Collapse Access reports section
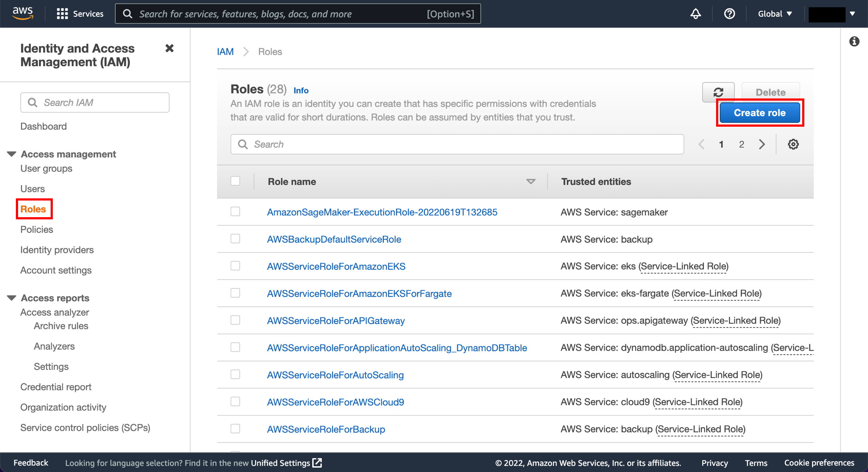868x472 pixels. pyautogui.click(x=12, y=298)
